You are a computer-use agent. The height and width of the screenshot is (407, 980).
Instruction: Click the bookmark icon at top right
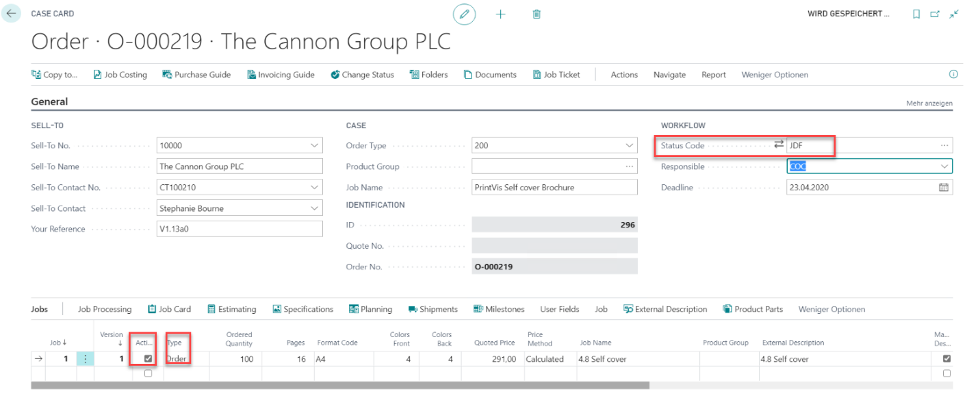[x=916, y=14]
